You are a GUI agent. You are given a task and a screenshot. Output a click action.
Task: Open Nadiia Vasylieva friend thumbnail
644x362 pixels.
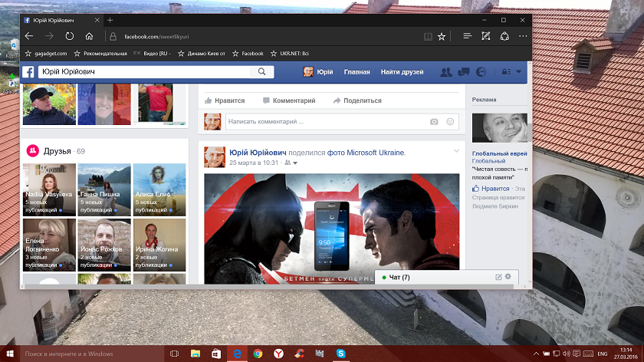[x=49, y=190]
